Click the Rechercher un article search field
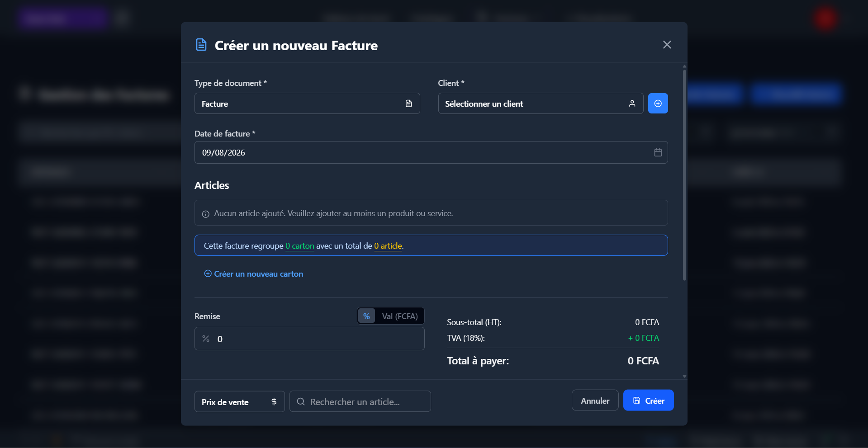The width and height of the screenshot is (868, 448). (x=360, y=401)
